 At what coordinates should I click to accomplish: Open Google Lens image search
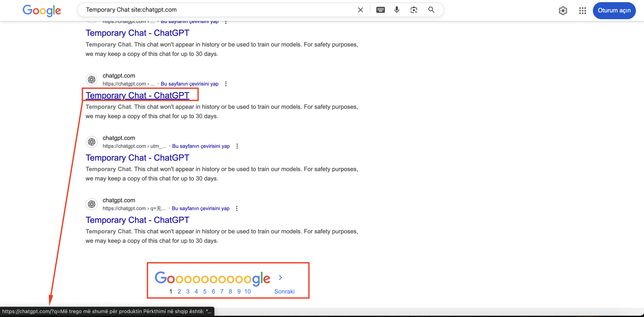pyautogui.click(x=414, y=10)
